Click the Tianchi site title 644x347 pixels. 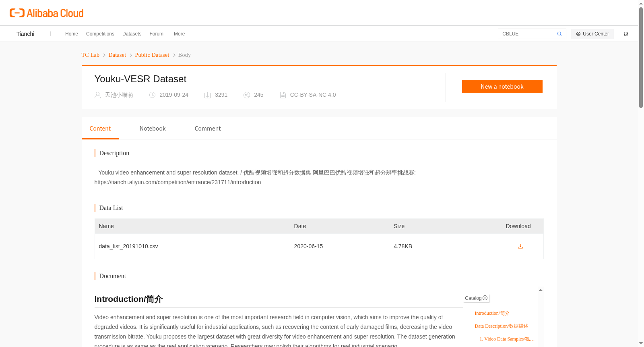[x=25, y=34]
